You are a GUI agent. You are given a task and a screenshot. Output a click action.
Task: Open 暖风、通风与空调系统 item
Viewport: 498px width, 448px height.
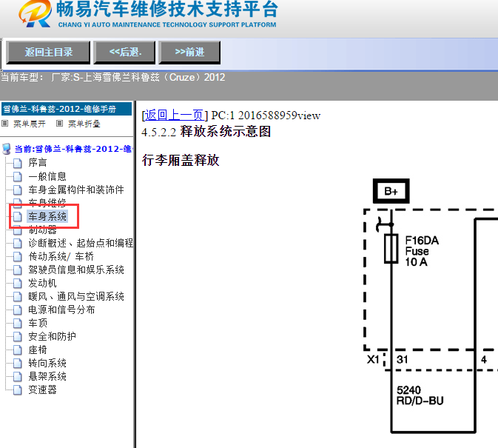pos(76,296)
